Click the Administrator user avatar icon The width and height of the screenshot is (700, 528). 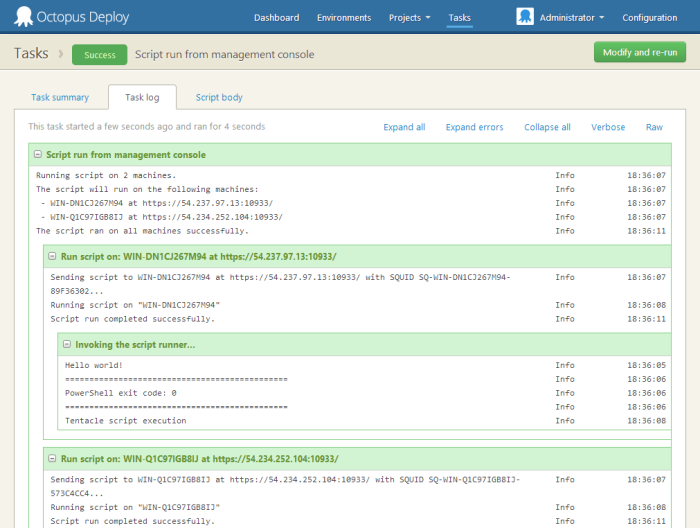point(525,17)
